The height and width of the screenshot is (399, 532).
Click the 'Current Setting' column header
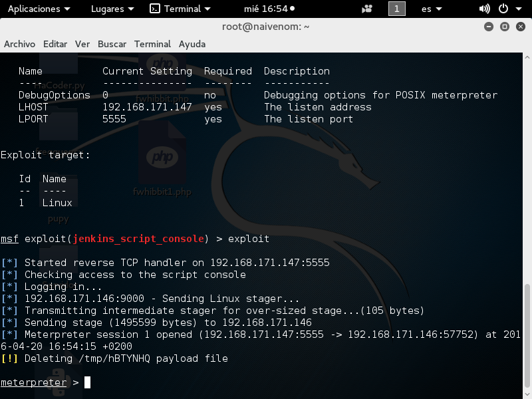click(147, 71)
